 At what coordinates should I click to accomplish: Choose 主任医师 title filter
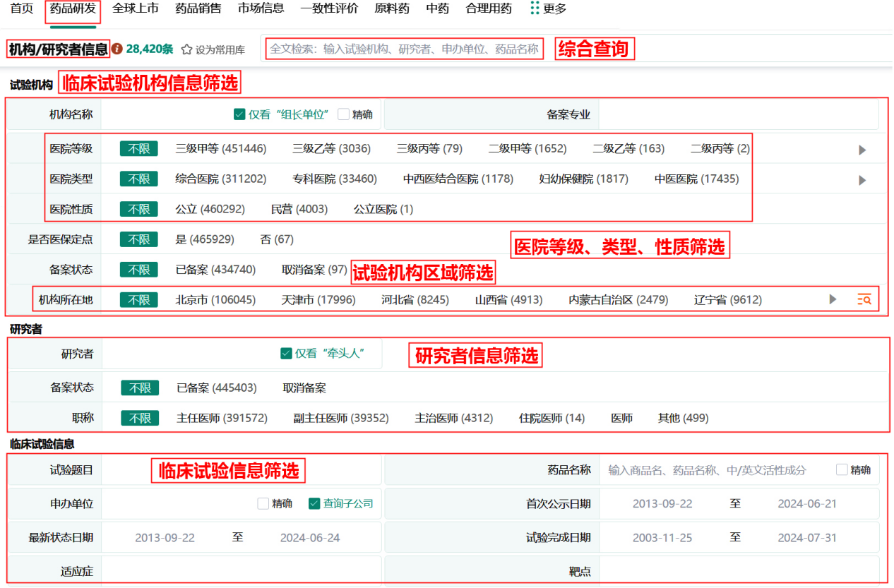pos(222,418)
